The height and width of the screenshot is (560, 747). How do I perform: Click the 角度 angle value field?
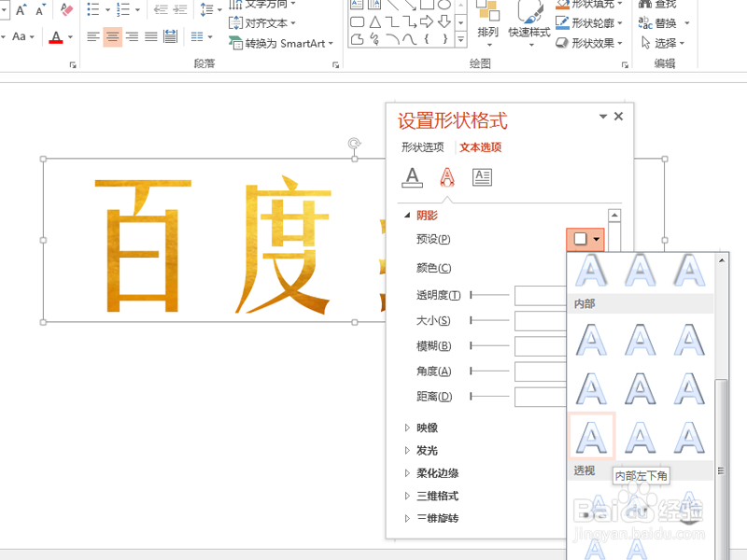pyautogui.click(x=541, y=371)
